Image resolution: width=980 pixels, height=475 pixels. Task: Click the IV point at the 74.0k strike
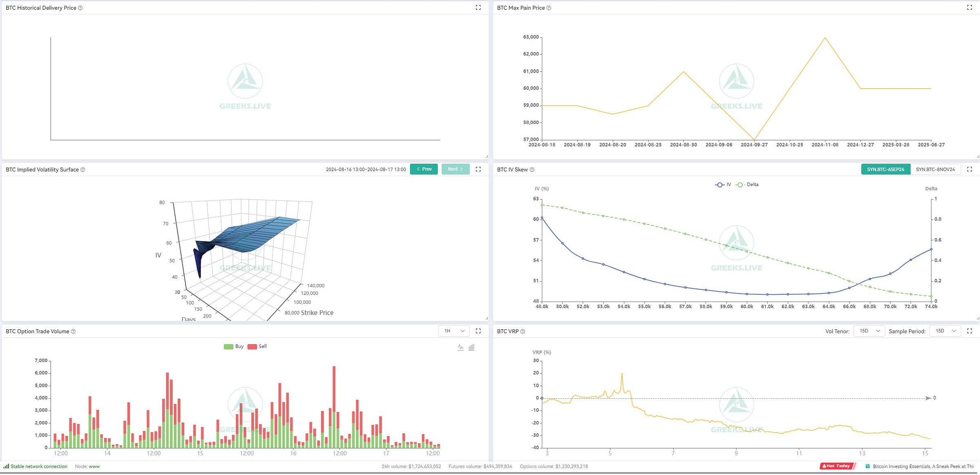931,249
